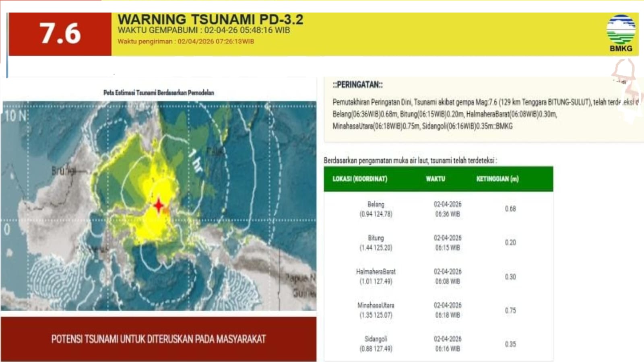Click the "10 N" latitude label on map
The width and height of the screenshot is (644, 362).
click(x=15, y=116)
